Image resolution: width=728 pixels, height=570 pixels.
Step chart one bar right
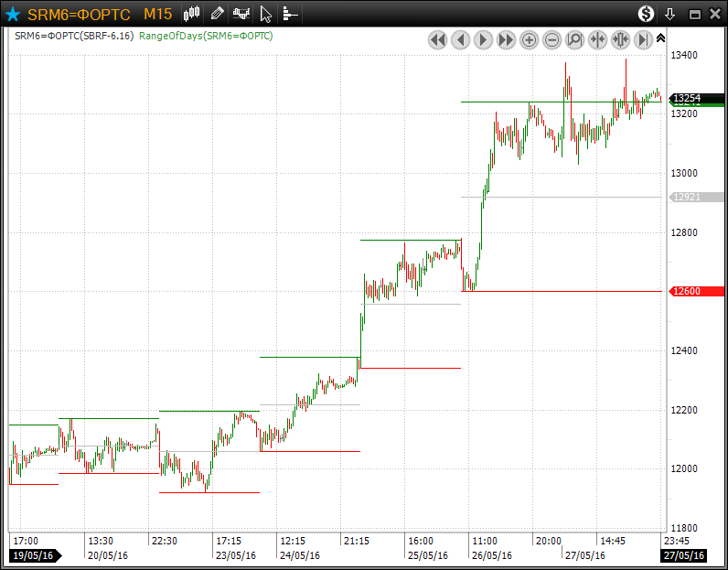pos(483,39)
